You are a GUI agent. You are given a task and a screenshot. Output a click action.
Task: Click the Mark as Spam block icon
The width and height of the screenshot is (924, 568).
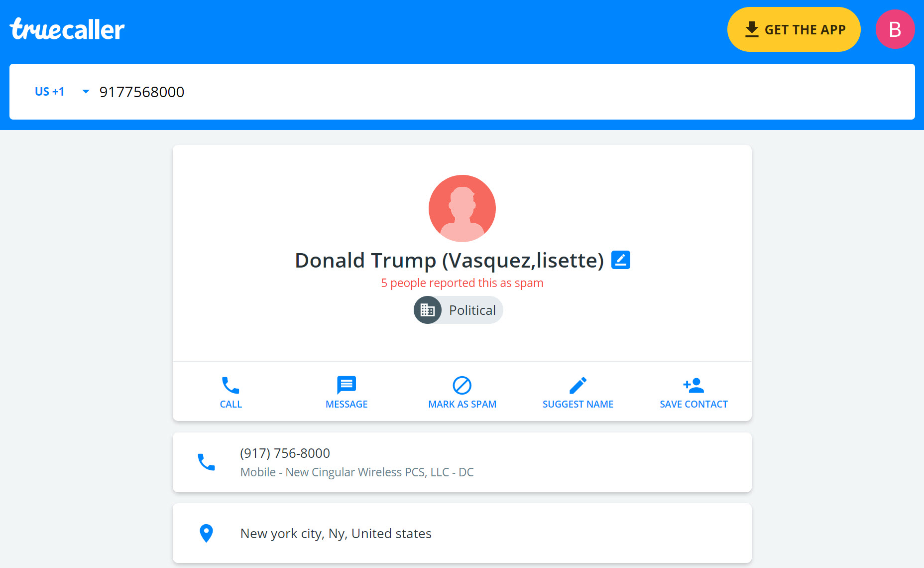click(462, 385)
